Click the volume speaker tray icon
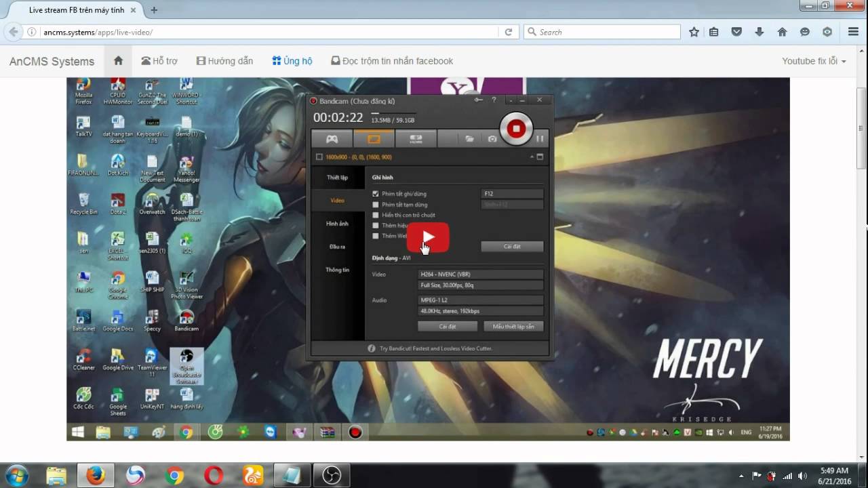868x488 pixels. pyautogui.click(x=803, y=476)
